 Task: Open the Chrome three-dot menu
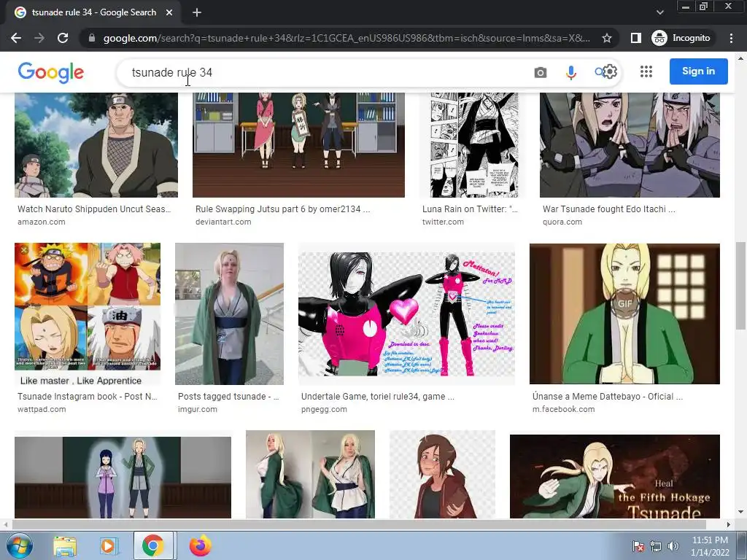click(x=731, y=38)
